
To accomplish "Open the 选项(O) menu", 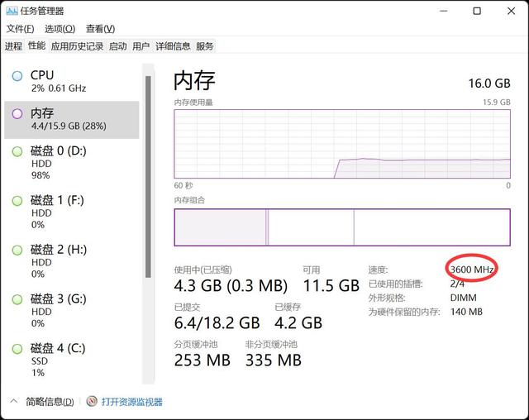I will point(60,29).
